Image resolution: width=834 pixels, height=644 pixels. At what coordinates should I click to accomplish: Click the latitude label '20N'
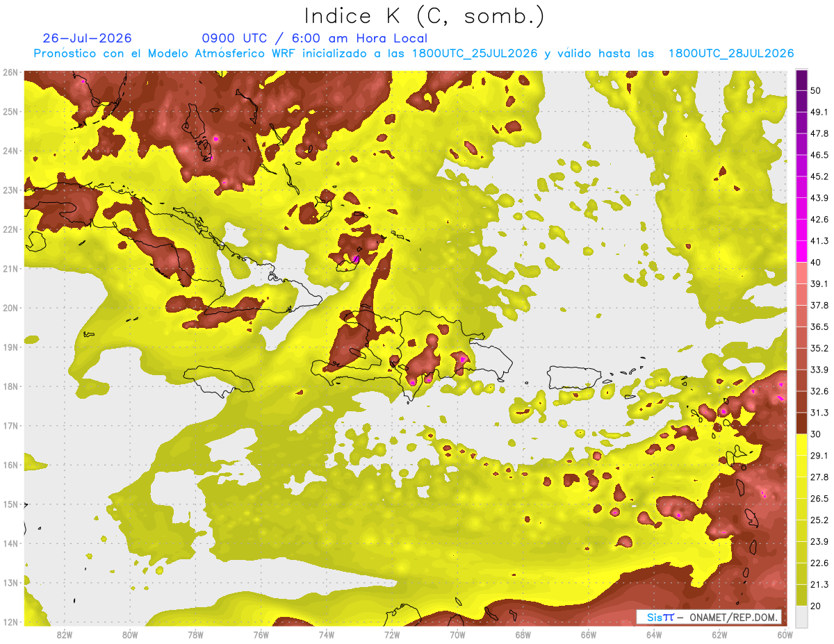pyautogui.click(x=10, y=308)
